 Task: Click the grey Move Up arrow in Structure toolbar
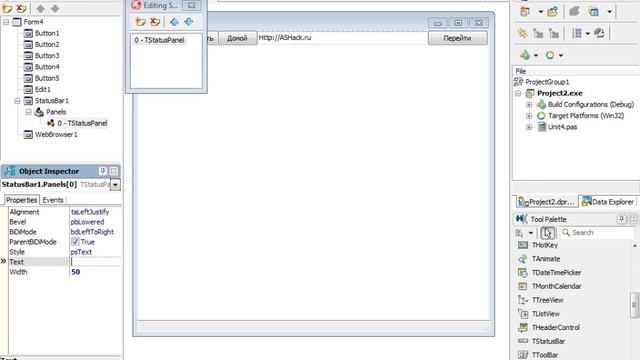[40, 8]
